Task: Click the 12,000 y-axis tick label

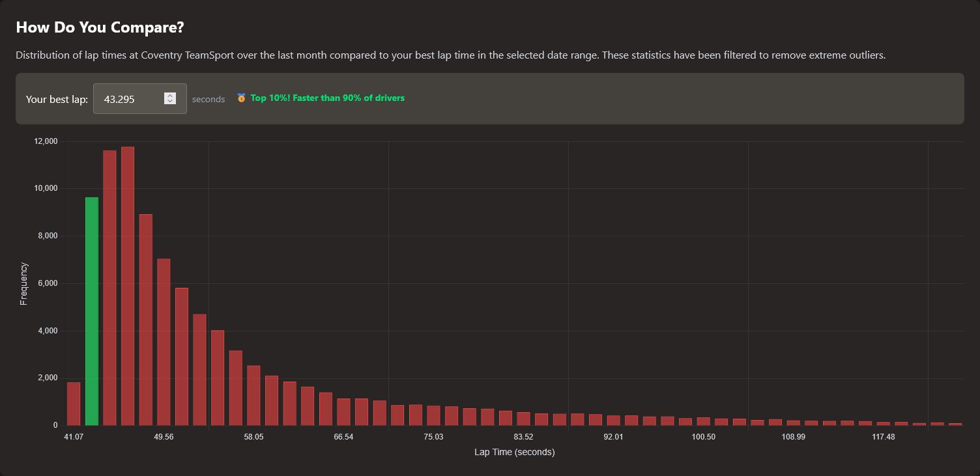Action: [x=45, y=141]
